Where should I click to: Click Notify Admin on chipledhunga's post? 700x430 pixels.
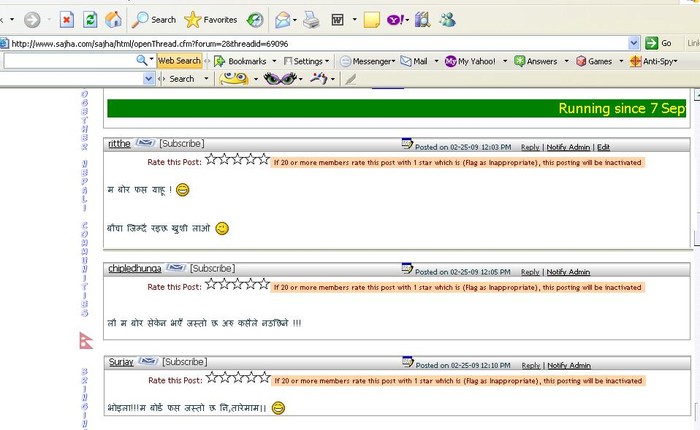[568, 272]
